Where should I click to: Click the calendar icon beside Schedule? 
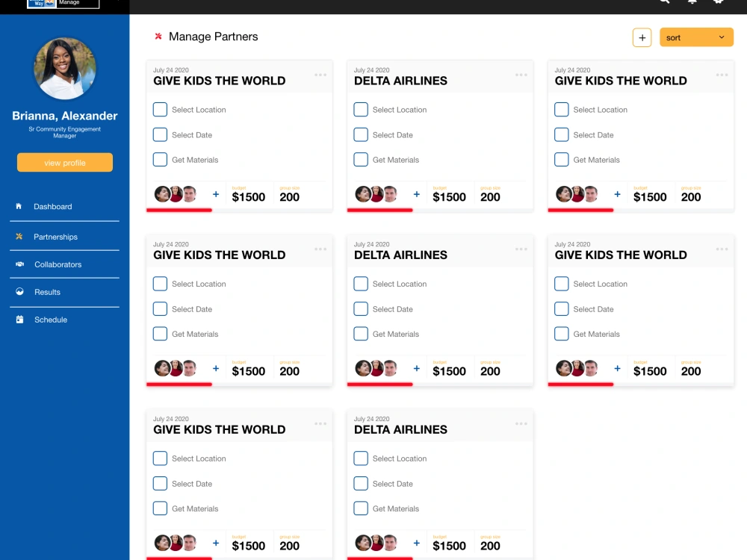coord(19,320)
